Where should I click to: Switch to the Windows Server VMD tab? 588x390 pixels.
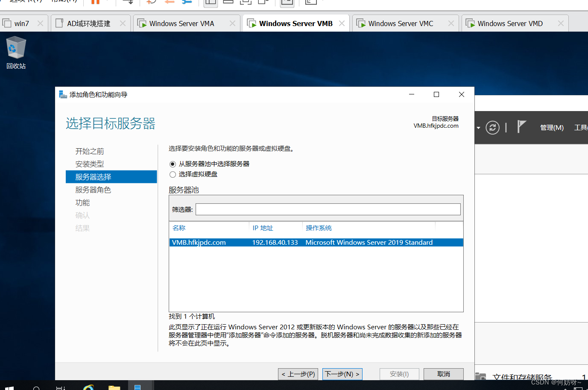point(510,23)
